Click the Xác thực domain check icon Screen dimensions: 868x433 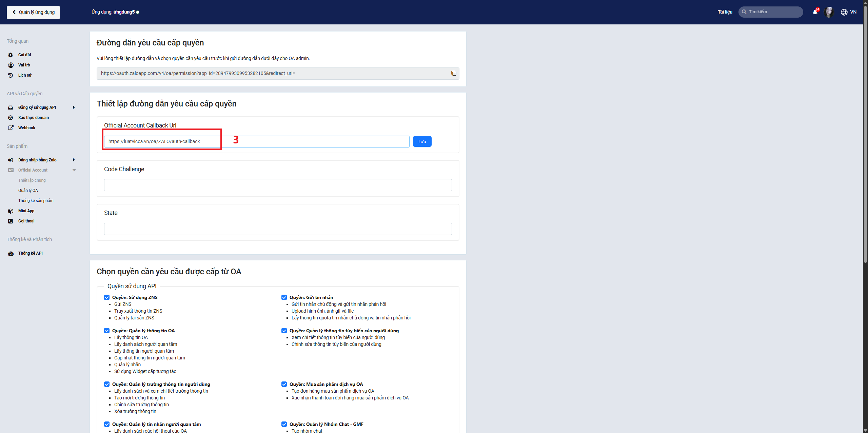click(x=11, y=118)
